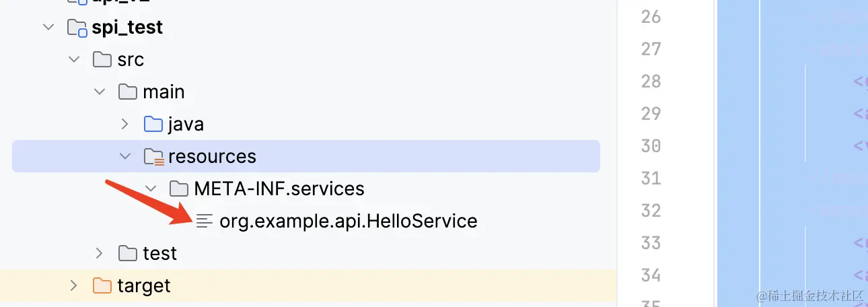868x307 pixels.
Task: Expand the test folder chevron
Action: 99,253
